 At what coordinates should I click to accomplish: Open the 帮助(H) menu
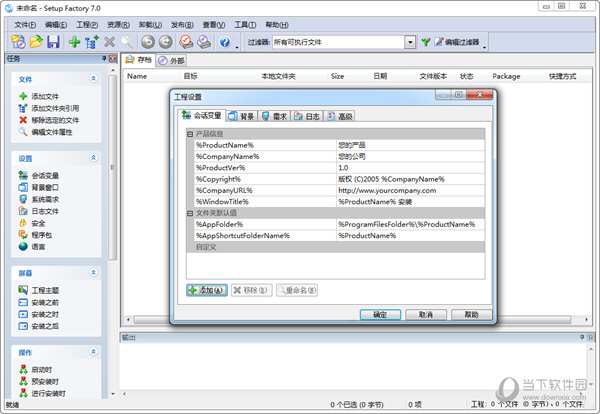click(x=277, y=25)
